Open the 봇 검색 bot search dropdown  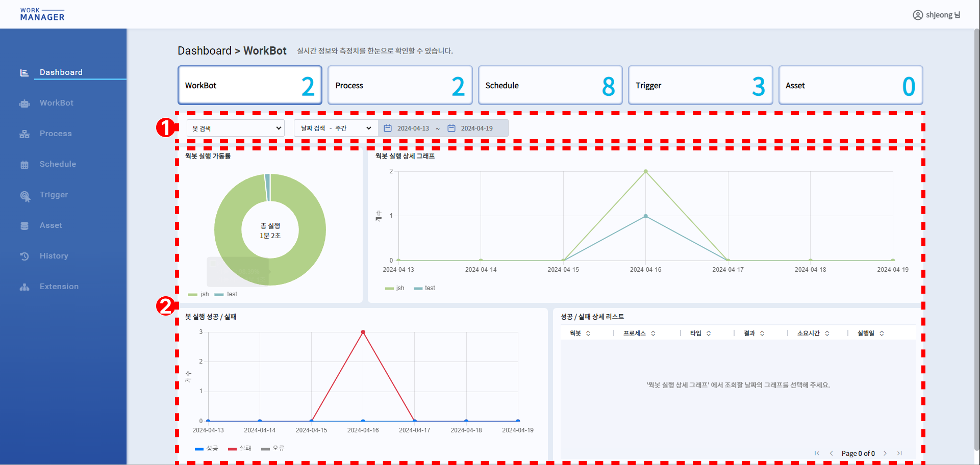pyautogui.click(x=236, y=128)
